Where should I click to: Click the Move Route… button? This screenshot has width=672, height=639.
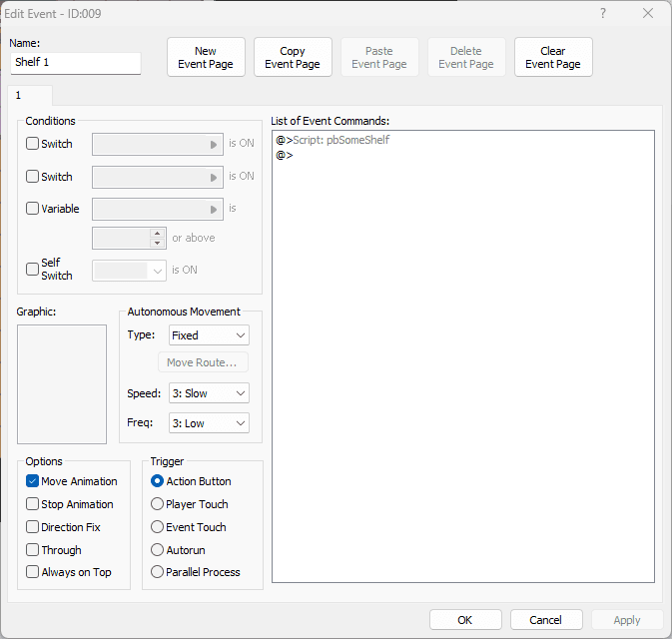[203, 362]
